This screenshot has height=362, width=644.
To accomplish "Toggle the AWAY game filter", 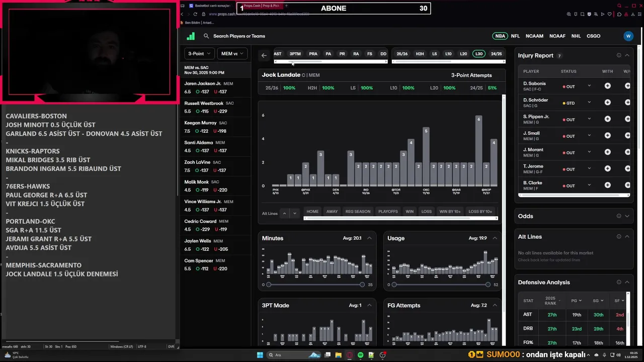I will point(332,212).
